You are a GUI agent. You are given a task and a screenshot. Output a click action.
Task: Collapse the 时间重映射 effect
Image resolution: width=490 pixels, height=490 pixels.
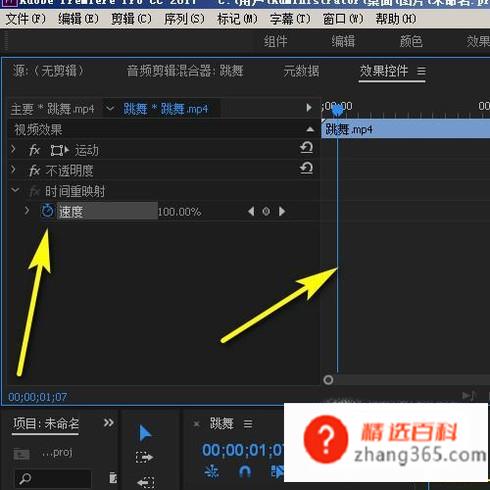15,190
